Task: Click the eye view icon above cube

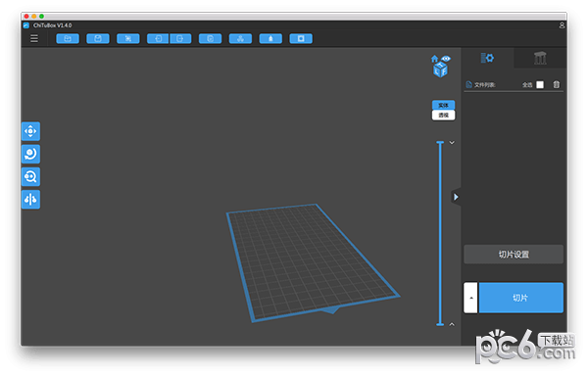Action: click(446, 59)
